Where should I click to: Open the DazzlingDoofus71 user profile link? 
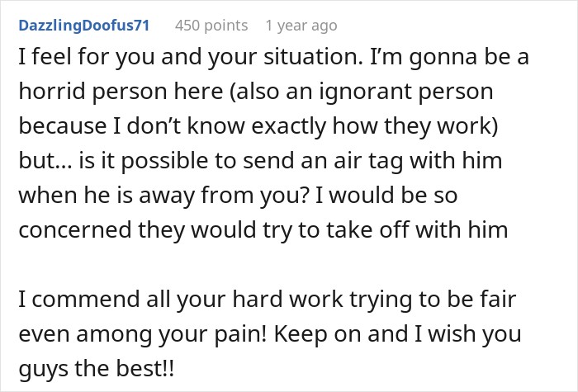(84, 26)
